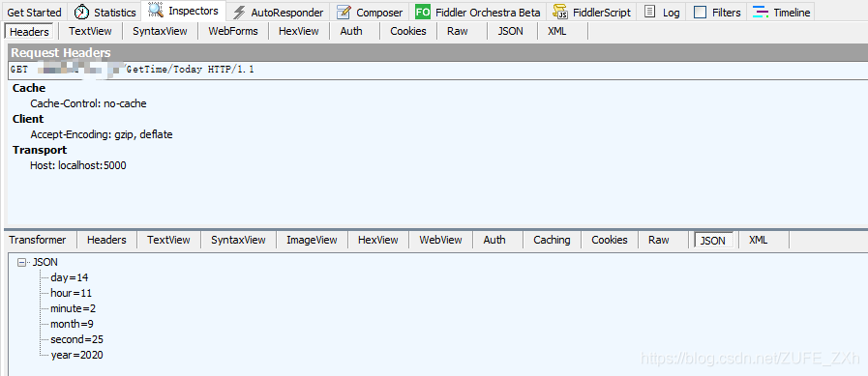Open the request Auth tab
This screenshot has height=376, width=868.
tap(351, 31)
